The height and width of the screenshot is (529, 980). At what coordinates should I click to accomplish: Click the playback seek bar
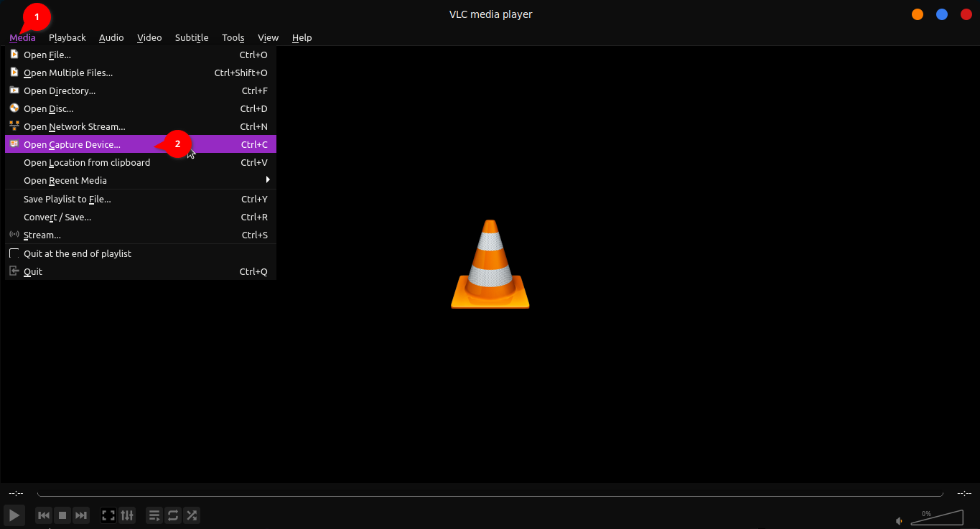click(x=490, y=494)
